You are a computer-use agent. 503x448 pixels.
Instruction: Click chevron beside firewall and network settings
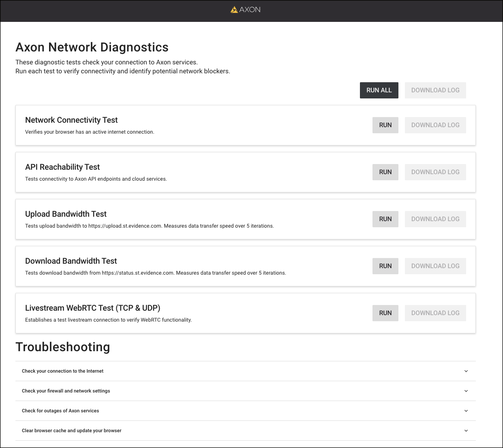coord(466,391)
